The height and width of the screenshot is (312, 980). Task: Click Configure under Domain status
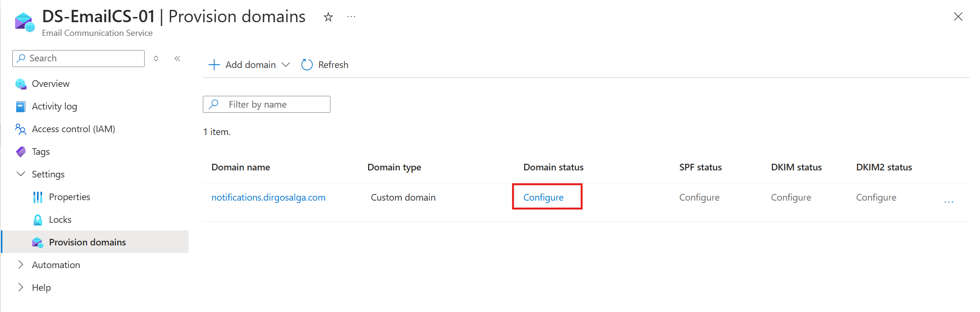[543, 197]
